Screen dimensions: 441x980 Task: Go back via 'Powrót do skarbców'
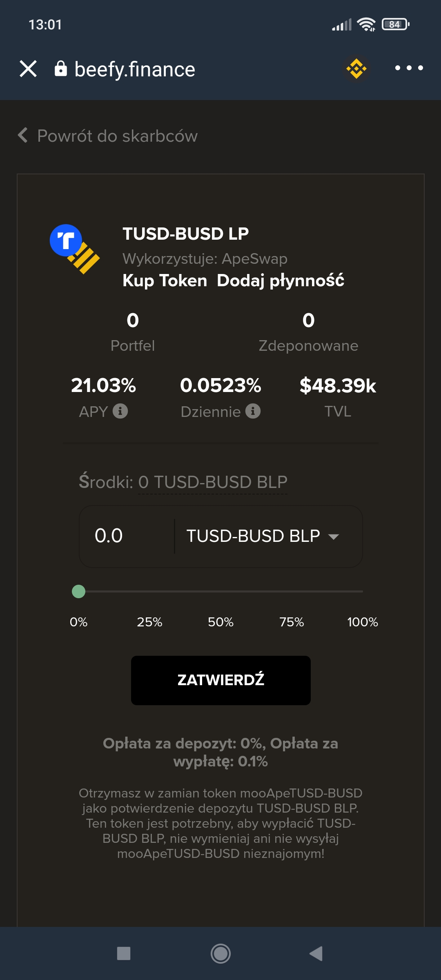[x=108, y=136]
